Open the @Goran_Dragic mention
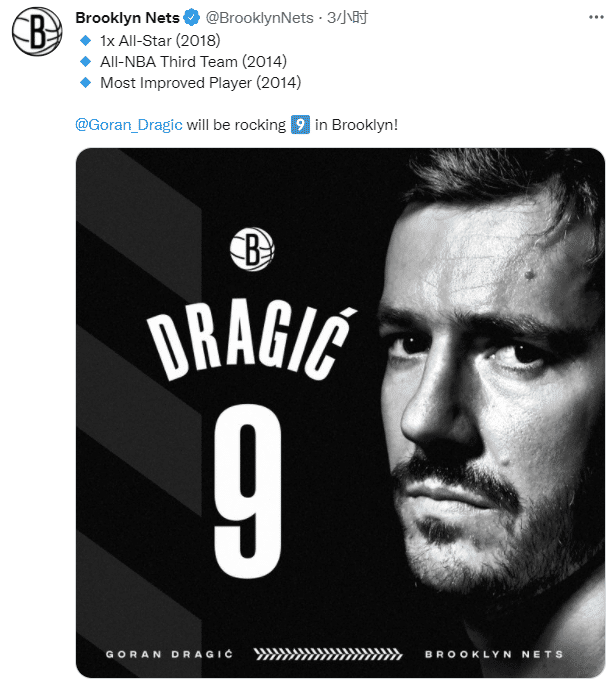Image resolution: width=607 pixels, height=680 pixels. click(129, 125)
